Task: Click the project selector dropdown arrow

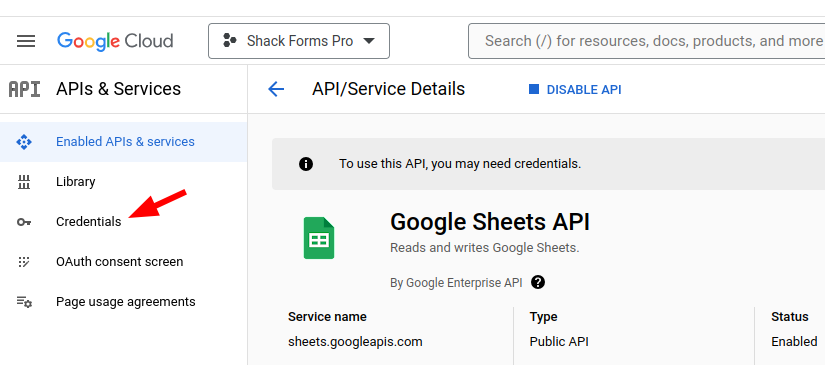Action: (369, 41)
